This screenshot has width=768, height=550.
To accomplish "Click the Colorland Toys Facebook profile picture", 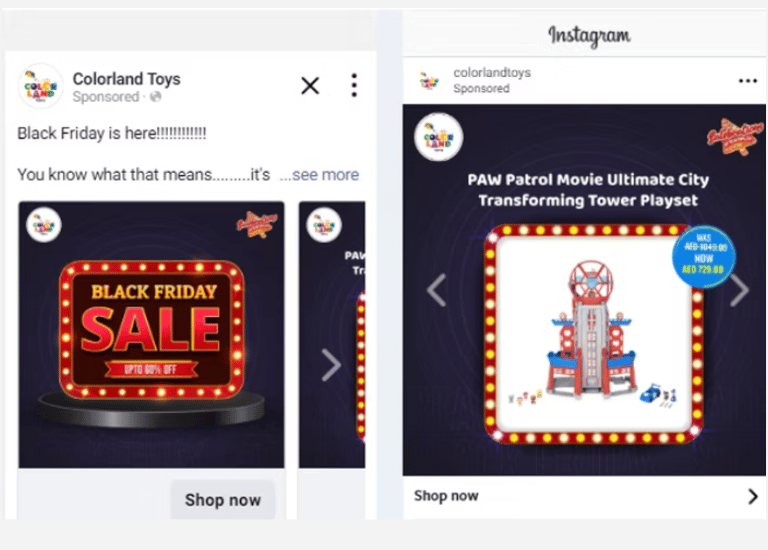I will click(x=41, y=87).
